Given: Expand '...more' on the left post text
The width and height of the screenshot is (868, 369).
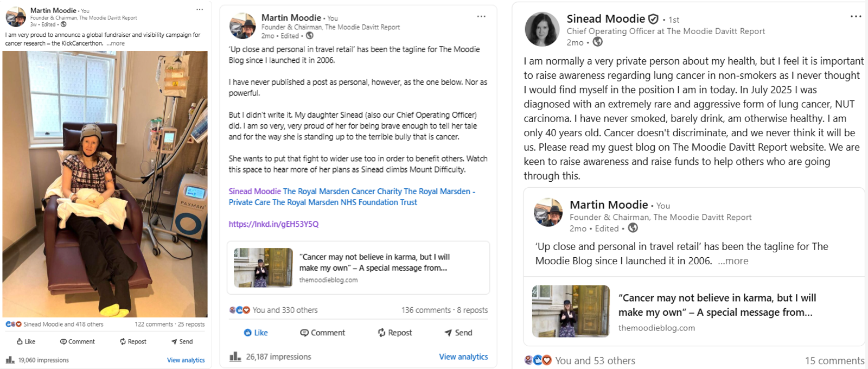Looking at the screenshot, I should (x=116, y=43).
